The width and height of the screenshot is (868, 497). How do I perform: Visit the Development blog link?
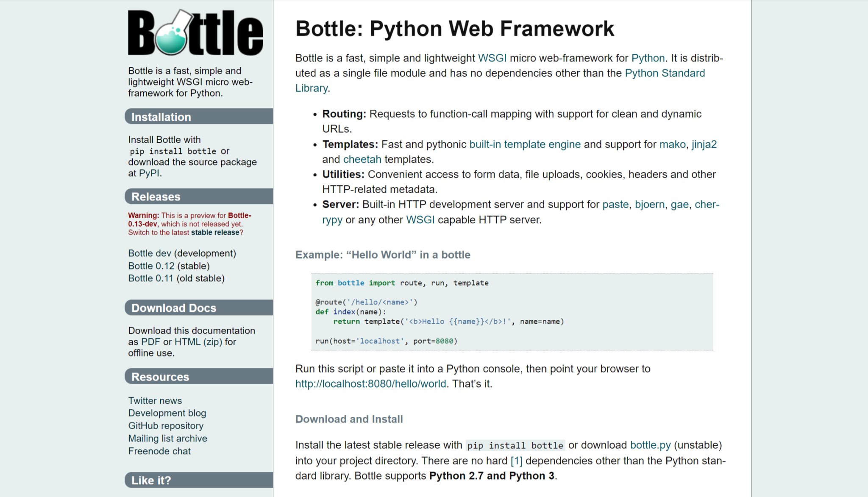pyautogui.click(x=167, y=413)
